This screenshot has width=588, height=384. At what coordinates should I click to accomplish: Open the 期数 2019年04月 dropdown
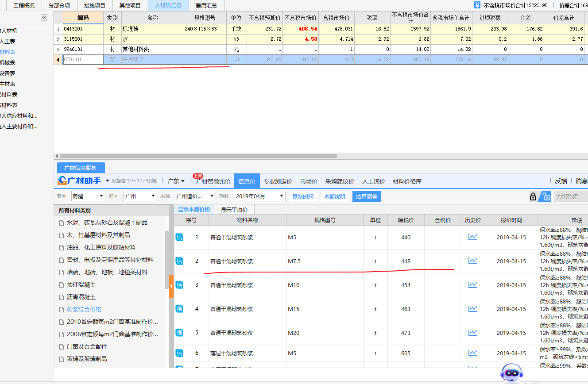(x=260, y=196)
